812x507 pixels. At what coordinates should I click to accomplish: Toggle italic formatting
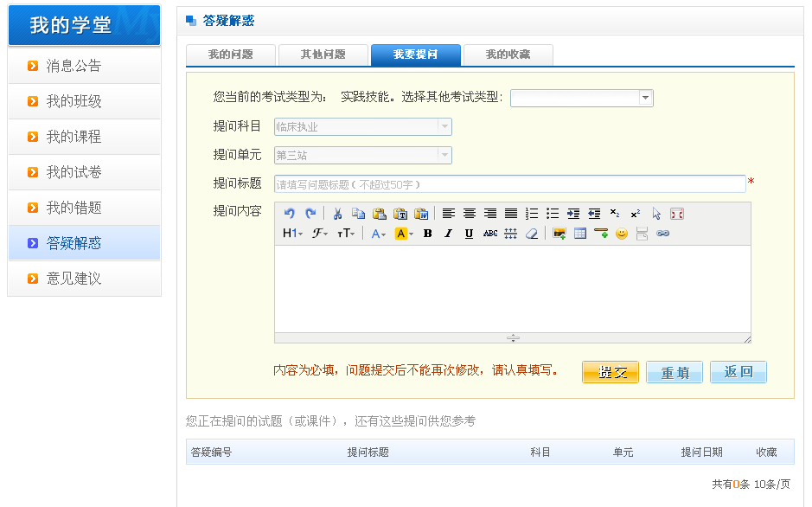point(448,234)
